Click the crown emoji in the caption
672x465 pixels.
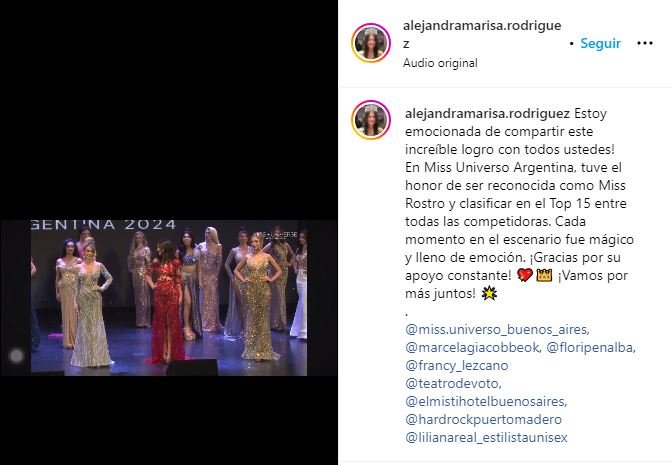(x=544, y=275)
